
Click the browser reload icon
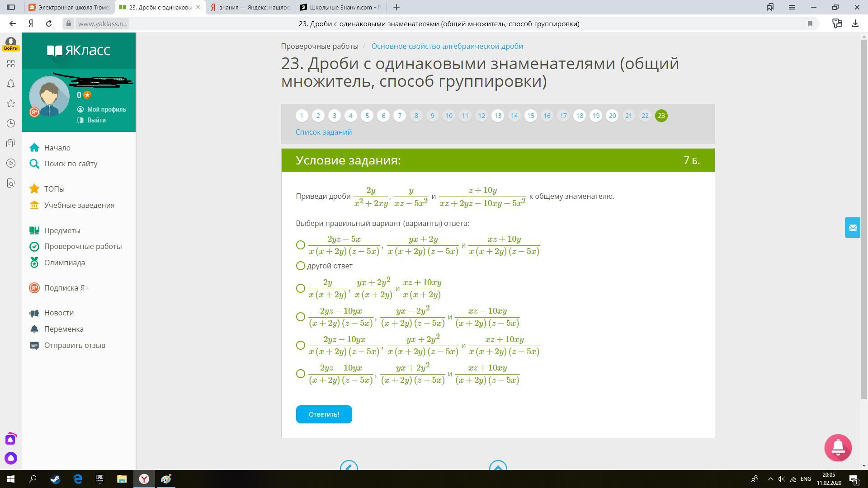click(49, 23)
